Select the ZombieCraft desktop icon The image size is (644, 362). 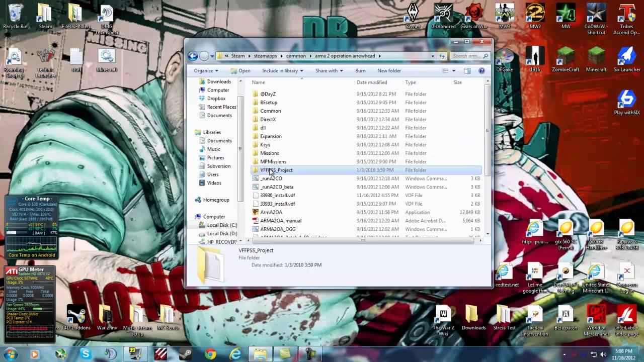[566, 59]
